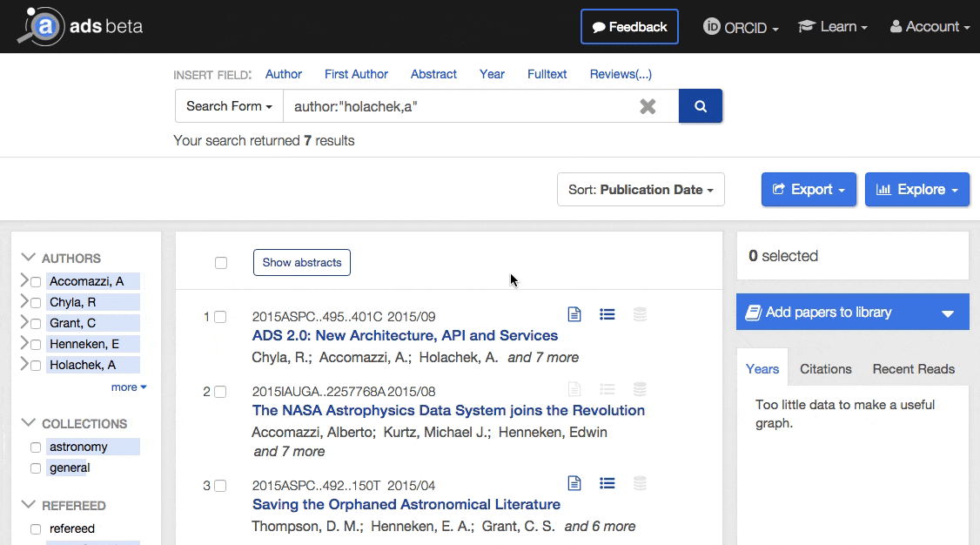The image size is (980, 545).
Task: Open full text icon for Orphaned Literature paper
Action: pos(574,483)
